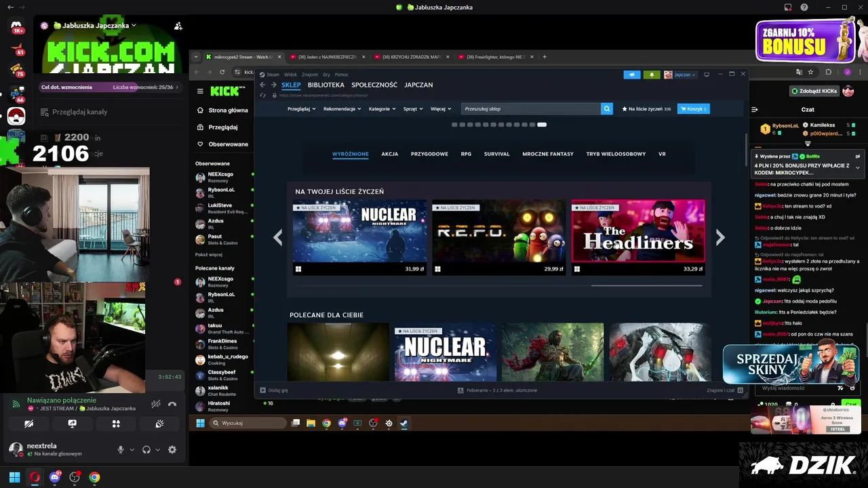Open Windows Start button on bottom taskbar
The height and width of the screenshot is (488, 868).
(14, 477)
